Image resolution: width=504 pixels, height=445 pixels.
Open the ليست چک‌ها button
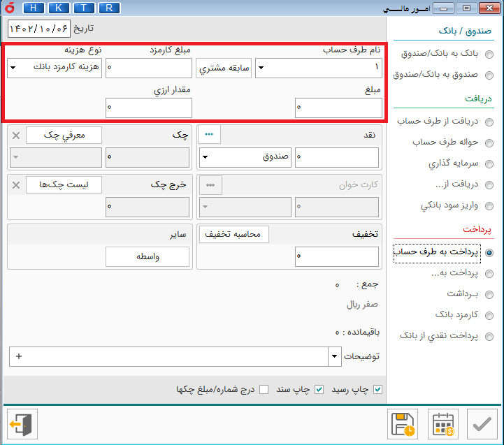click(64, 184)
